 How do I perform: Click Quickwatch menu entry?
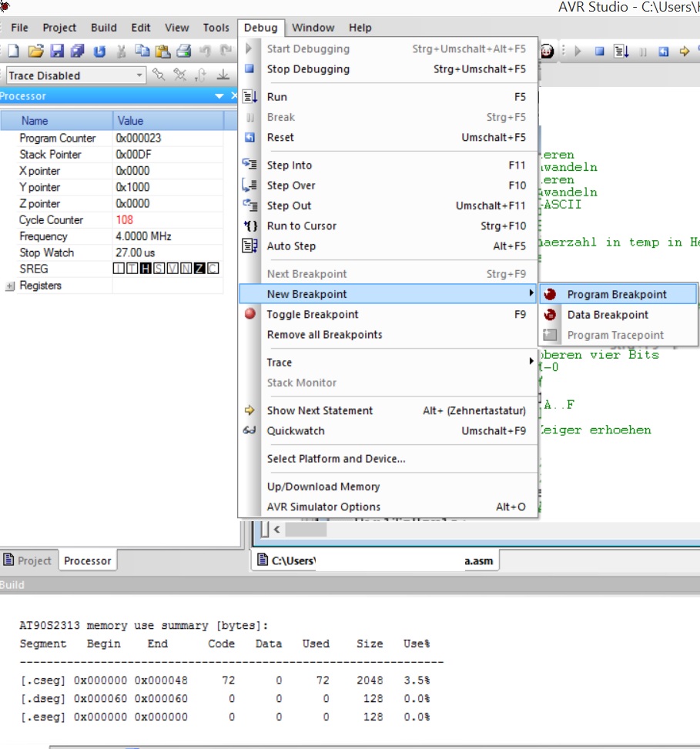(388, 430)
